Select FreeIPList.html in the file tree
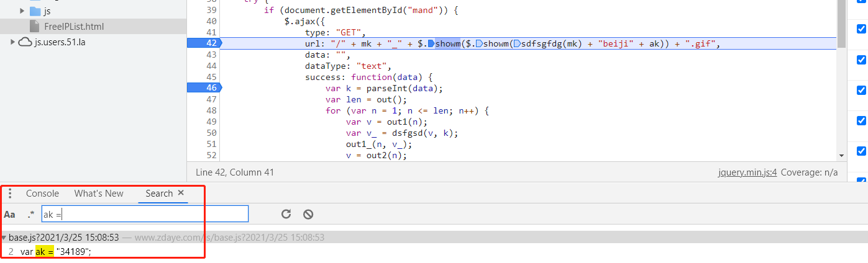868x263 pixels. coord(74,27)
